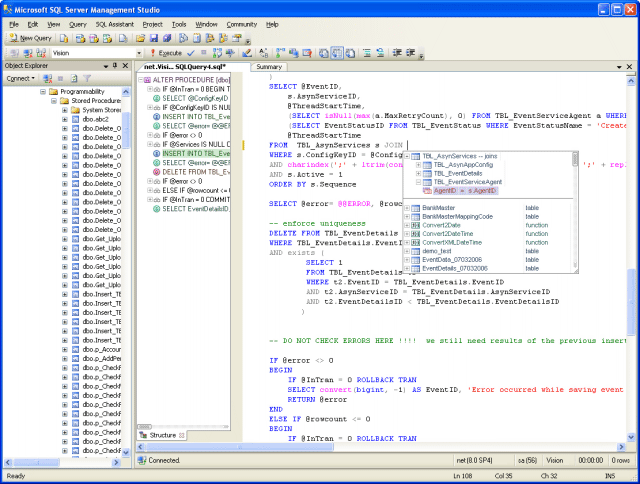Click the New Query toolbar button
640x484 pixels.
(x=30, y=38)
